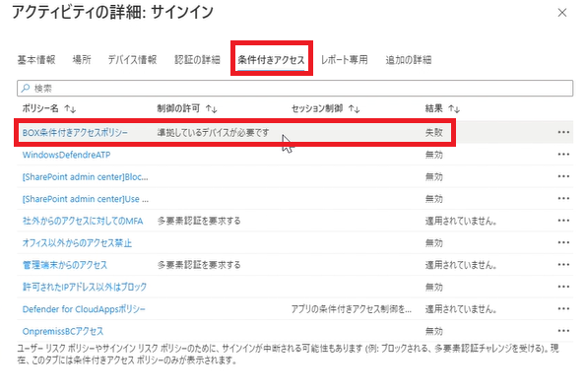Click 無効 result for WindowsDefendreATP

[434, 155]
